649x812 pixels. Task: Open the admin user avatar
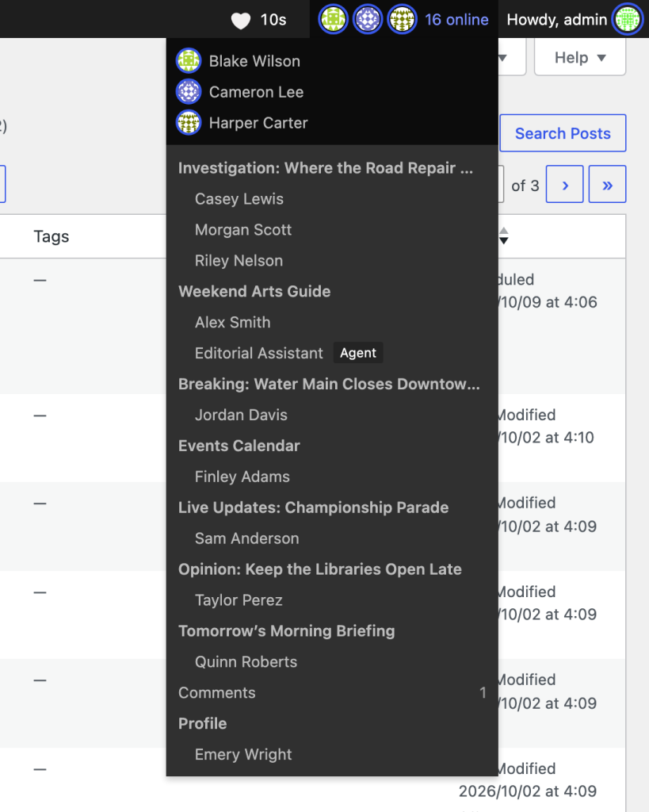coord(628,19)
